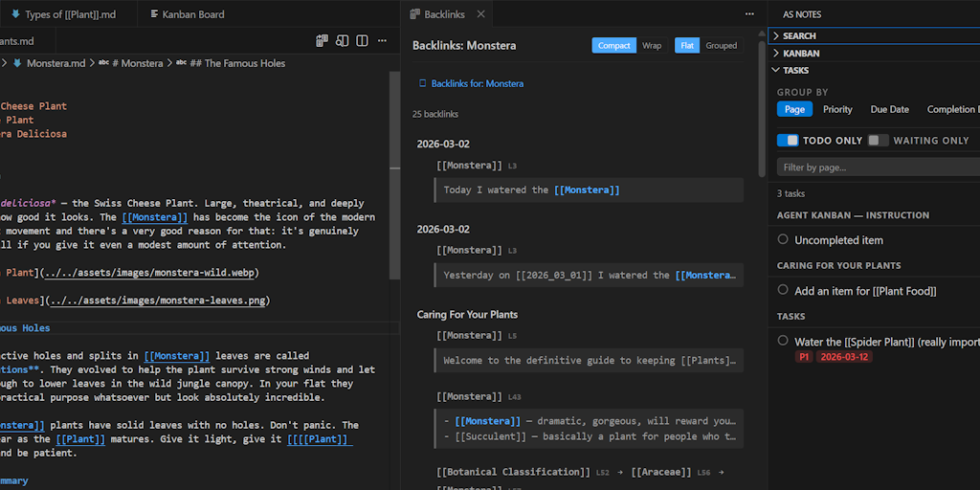Check off the Uncompleted item task
980x490 pixels.
783,239
